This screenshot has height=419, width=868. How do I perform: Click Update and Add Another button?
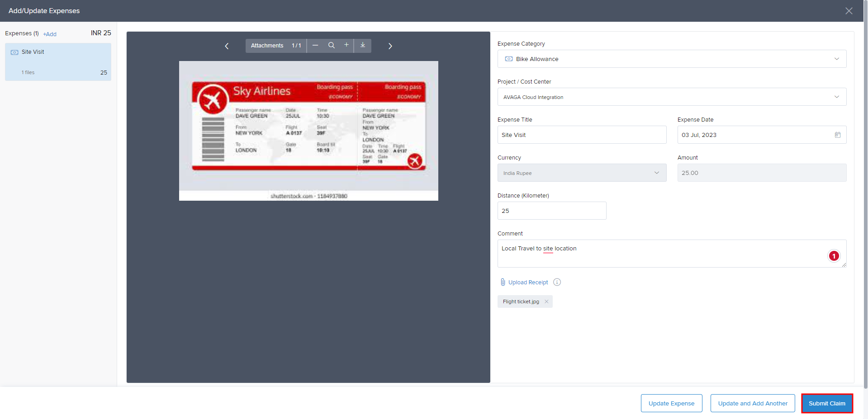tap(752, 403)
